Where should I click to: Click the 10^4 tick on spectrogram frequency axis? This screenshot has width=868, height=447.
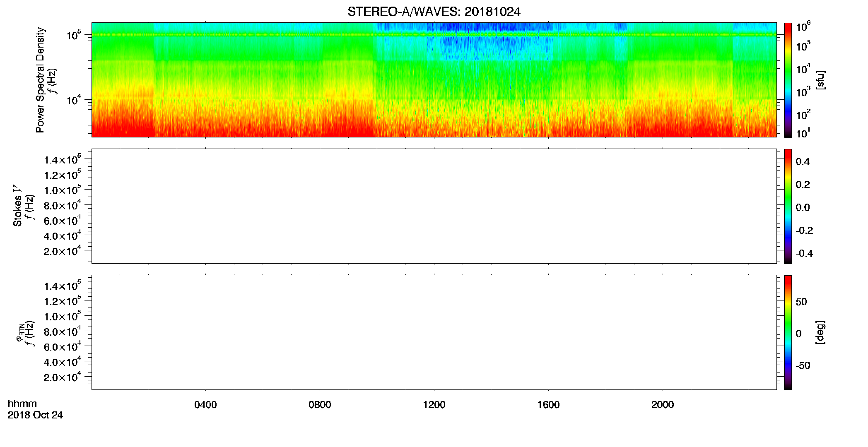[x=73, y=99]
